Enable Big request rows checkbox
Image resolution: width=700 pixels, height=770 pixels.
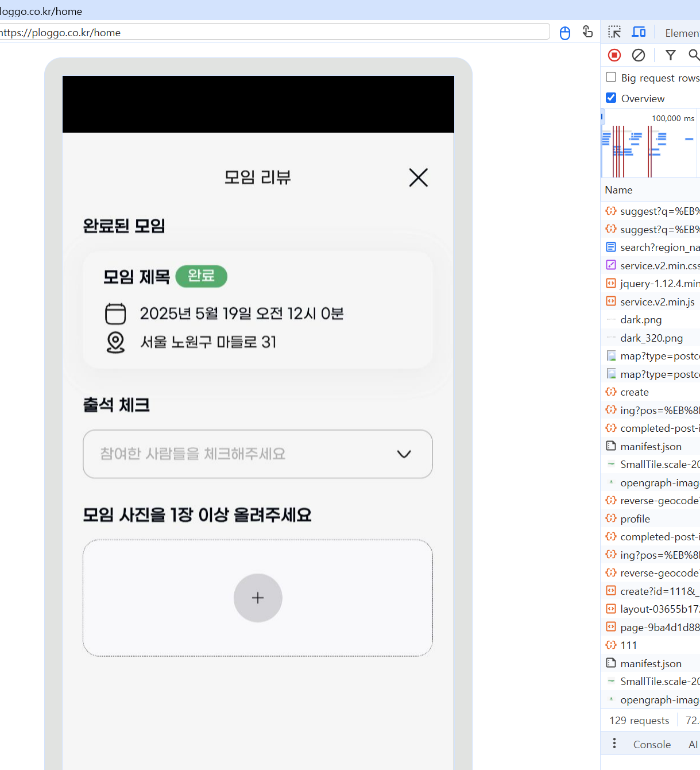pyautogui.click(x=611, y=77)
